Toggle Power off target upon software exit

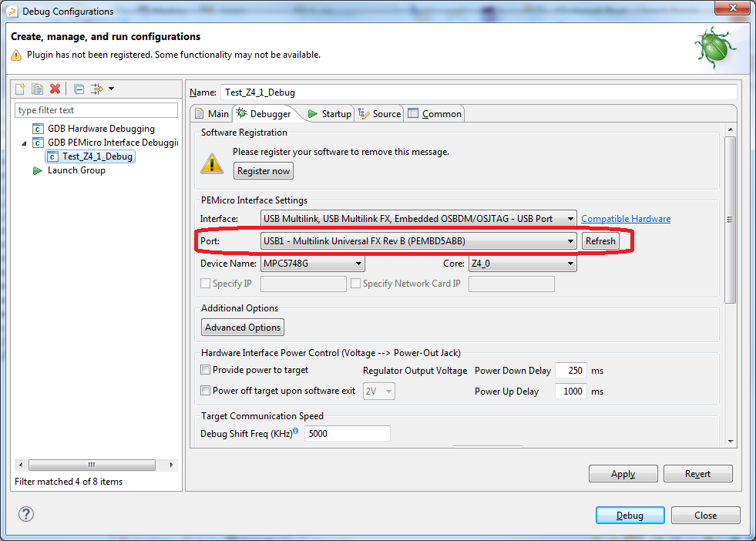click(x=205, y=391)
